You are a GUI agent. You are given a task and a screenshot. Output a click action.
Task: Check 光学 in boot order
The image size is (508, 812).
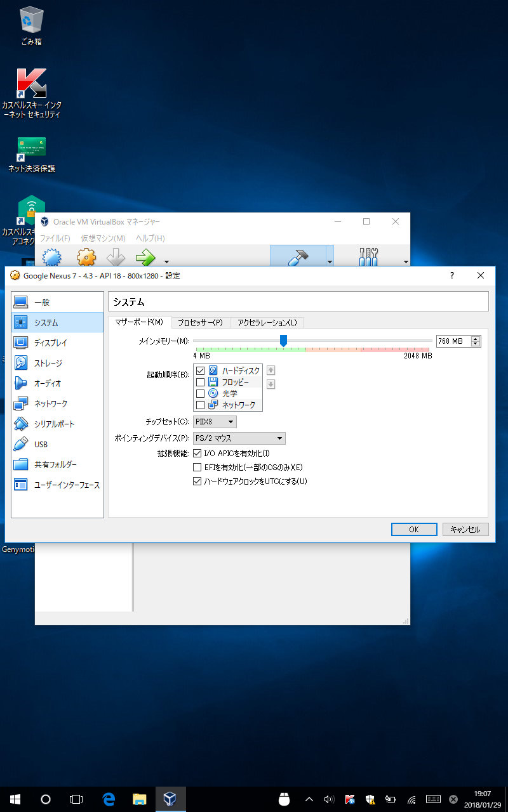(x=201, y=393)
